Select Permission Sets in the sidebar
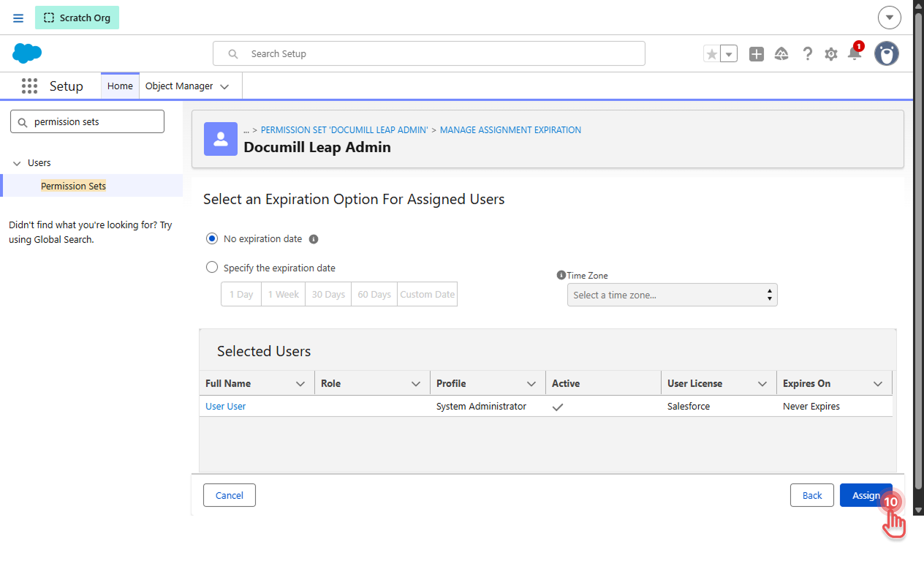The image size is (924, 569). click(73, 186)
